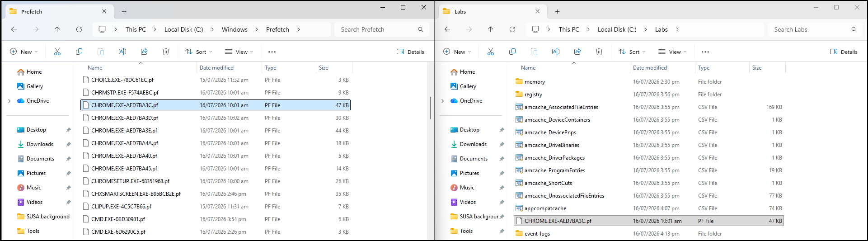
Task: Click Delete trash icon in Prefetch window
Action: 166,52
